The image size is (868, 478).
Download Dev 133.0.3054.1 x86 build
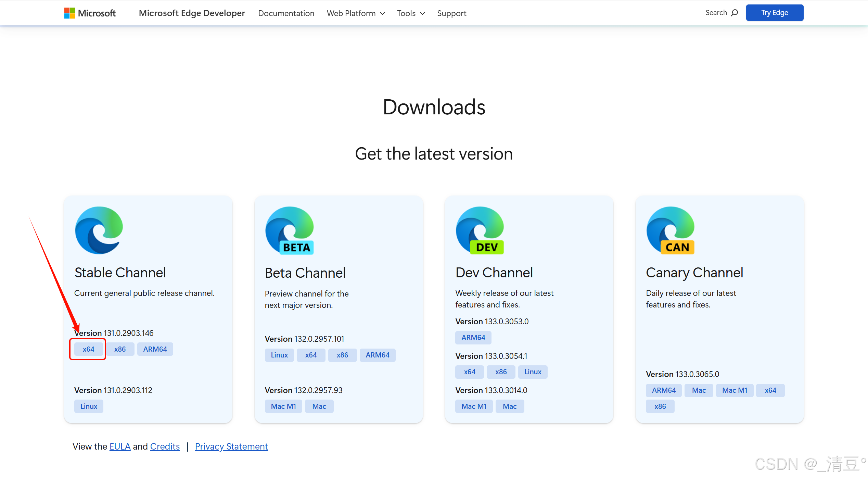pos(501,372)
